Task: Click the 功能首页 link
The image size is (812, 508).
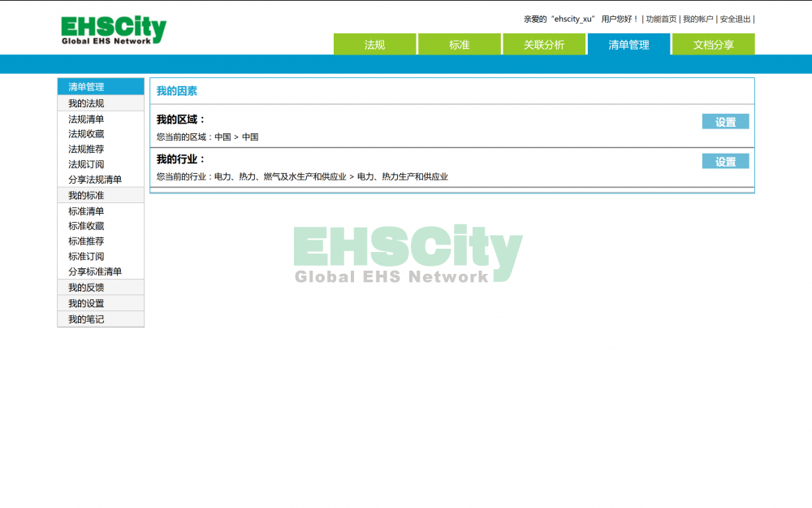Action: click(661, 20)
